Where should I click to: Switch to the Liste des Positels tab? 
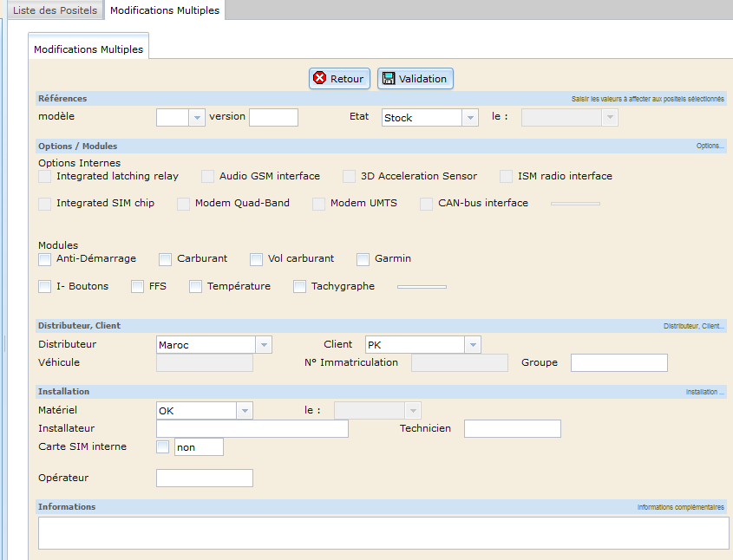[x=55, y=10]
